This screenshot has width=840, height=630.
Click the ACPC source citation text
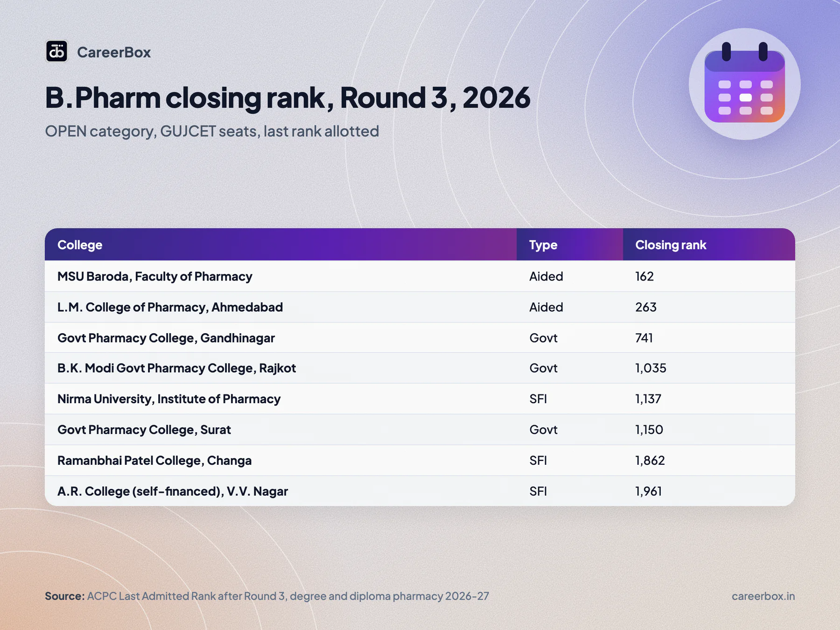coord(267,596)
